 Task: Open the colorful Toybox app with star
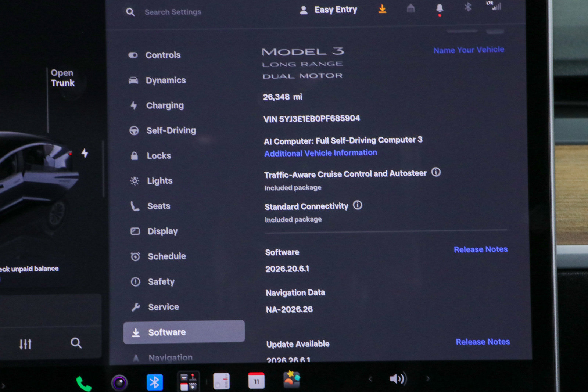[291, 380]
